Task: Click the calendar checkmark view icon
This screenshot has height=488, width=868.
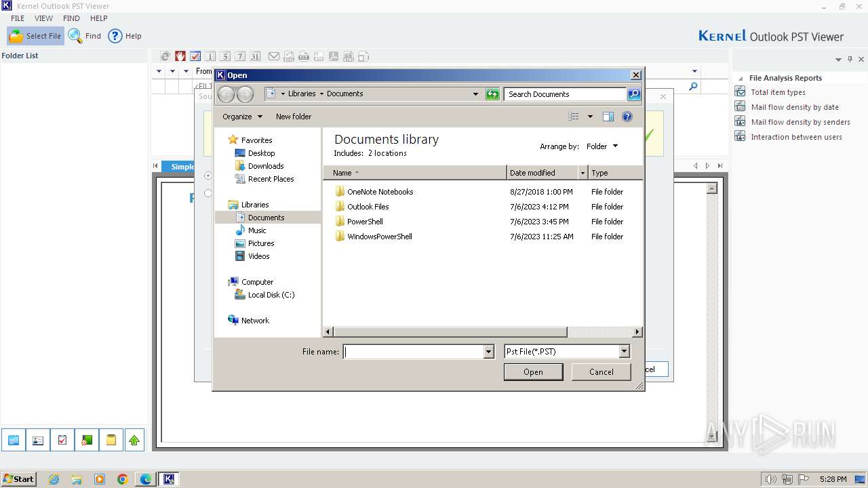Action: (195, 56)
